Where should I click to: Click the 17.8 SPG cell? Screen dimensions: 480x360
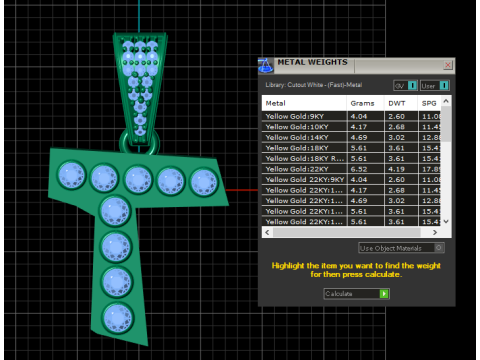(x=430, y=169)
